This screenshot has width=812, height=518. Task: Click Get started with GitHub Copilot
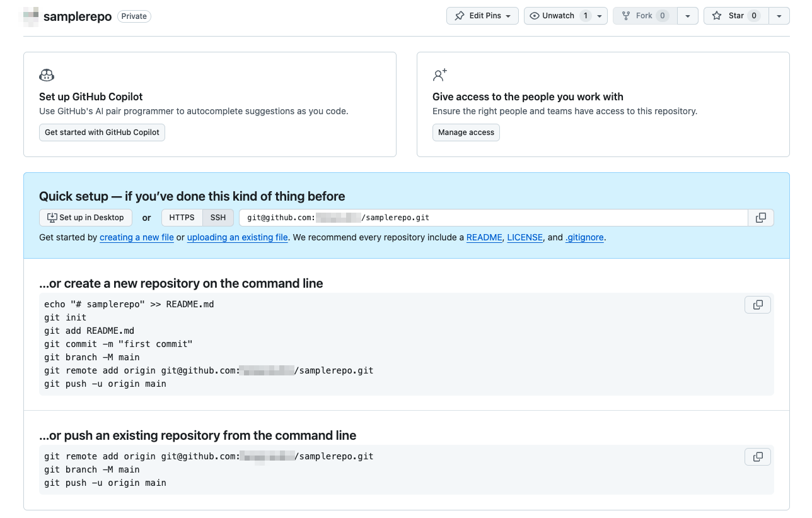click(102, 132)
